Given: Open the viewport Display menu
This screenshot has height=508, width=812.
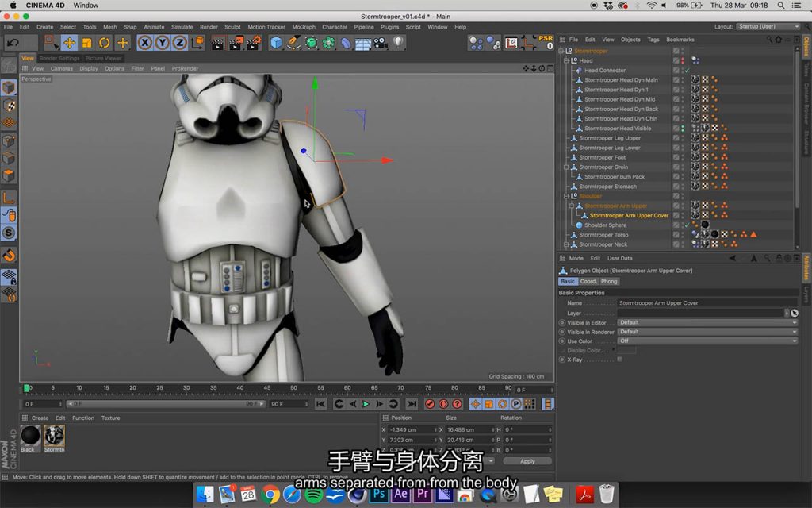Looking at the screenshot, I should 89,68.
